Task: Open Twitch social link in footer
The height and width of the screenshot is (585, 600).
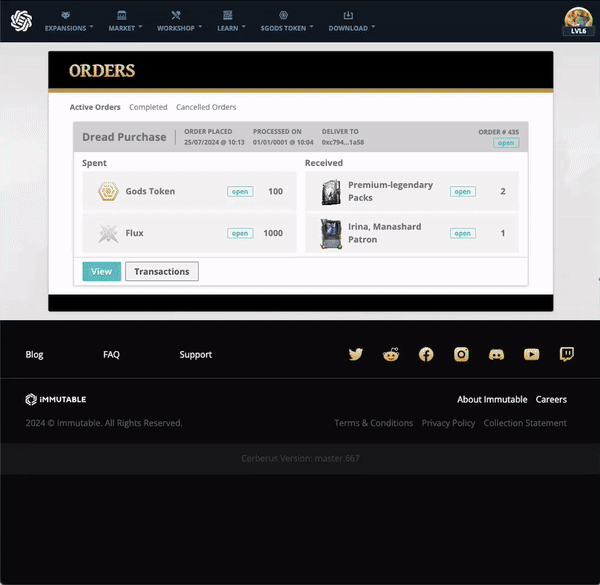Action: click(567, 354)
